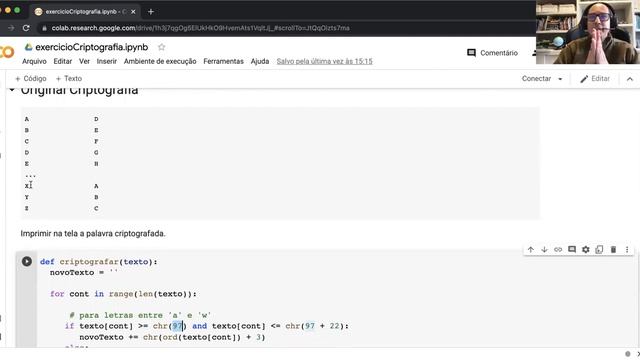The width and height of the screenshot is (640, 360).
Task: Open cell settings gear icon
Action: 586,249
